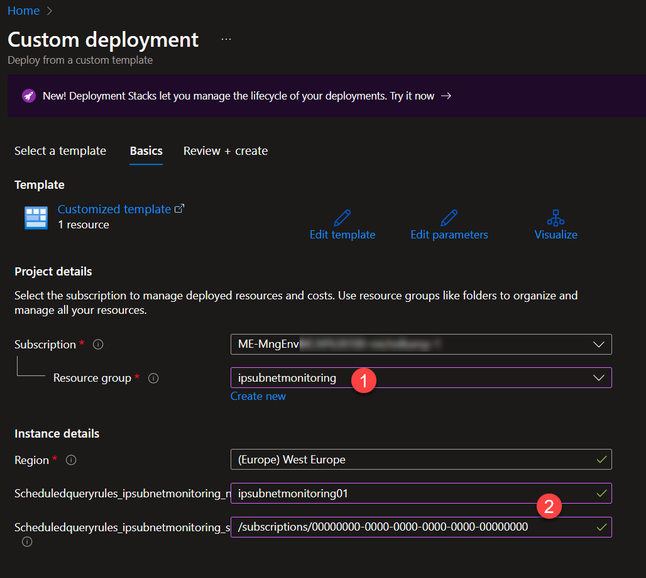Click Edit parameters label
646x578 pixels.
(x=449, y=235)
